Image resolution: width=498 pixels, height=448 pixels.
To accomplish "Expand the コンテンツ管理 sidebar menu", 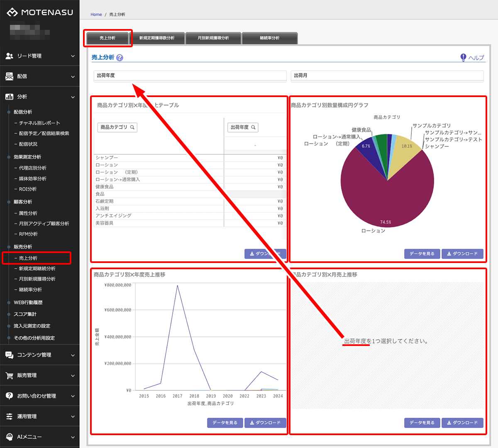I will pos(73,355).
